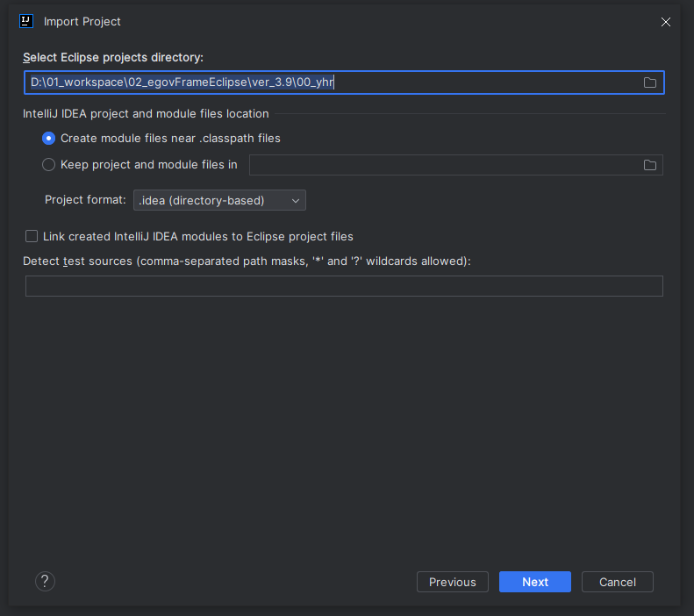The height and width of the screenshot is (616, 694).
Task: Open the Project format dropdown
Action: (219, 200)
